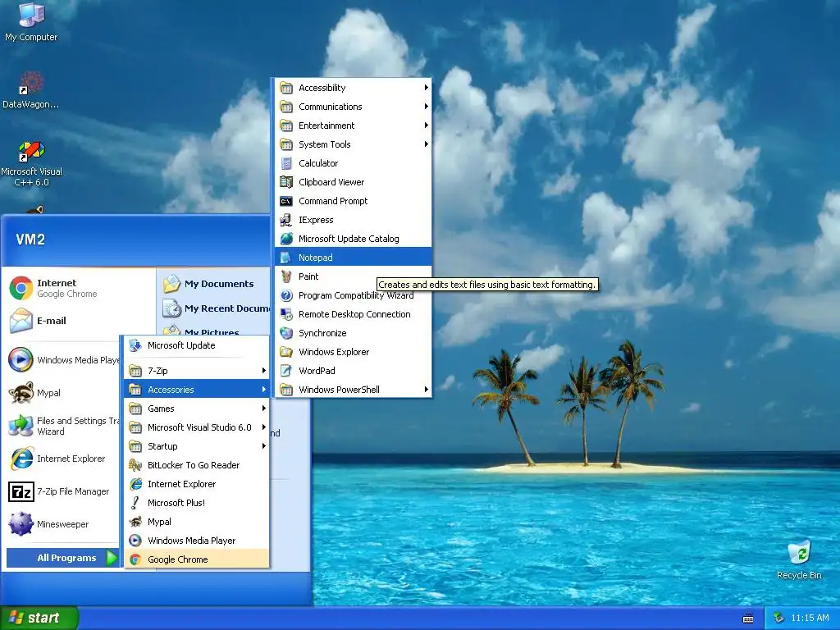Select the DataWagon desktop shortcut
The image size is (840, 630).
[x=31, y=89]
